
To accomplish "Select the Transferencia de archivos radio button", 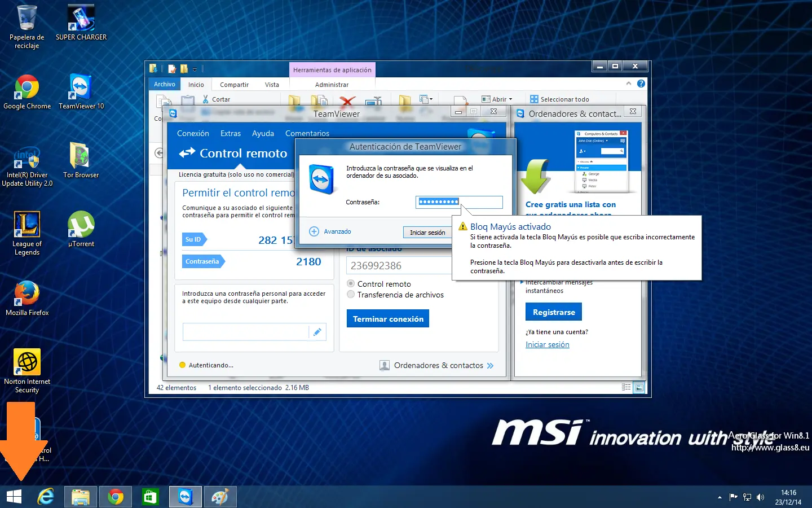I will (x=351, y=294).
